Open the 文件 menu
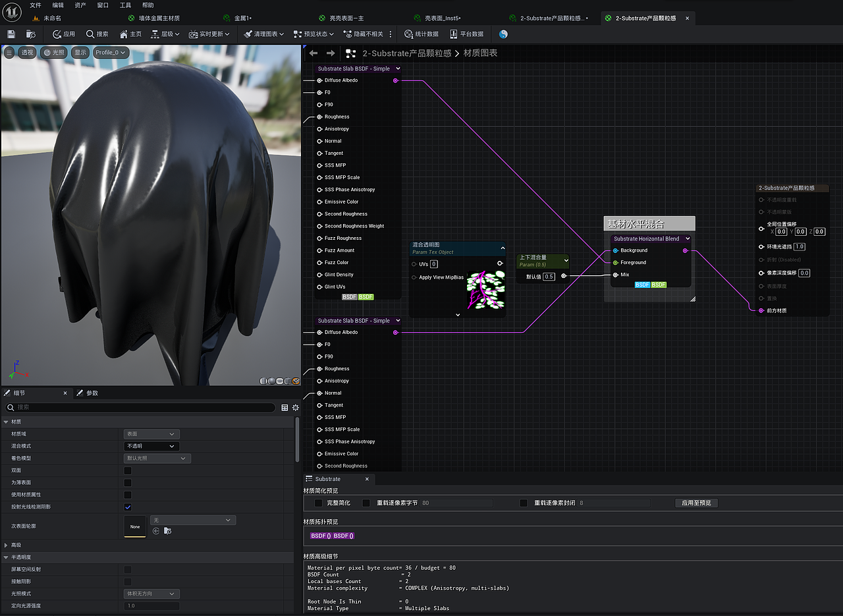 [x=36, y=5]
